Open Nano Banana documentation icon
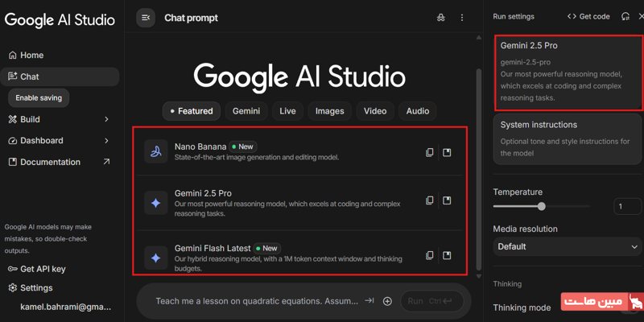The width and height of the screenshot is (644, 322). click(447, 153)
